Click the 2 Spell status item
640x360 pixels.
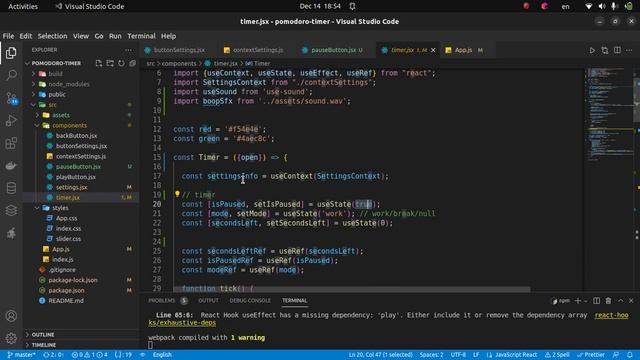coord(557,355)
